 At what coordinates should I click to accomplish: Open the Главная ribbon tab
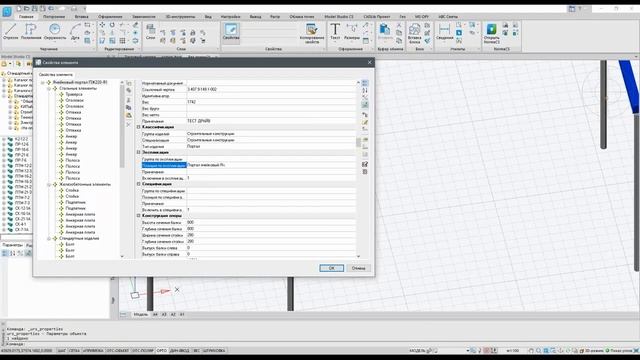coord(26,17)
